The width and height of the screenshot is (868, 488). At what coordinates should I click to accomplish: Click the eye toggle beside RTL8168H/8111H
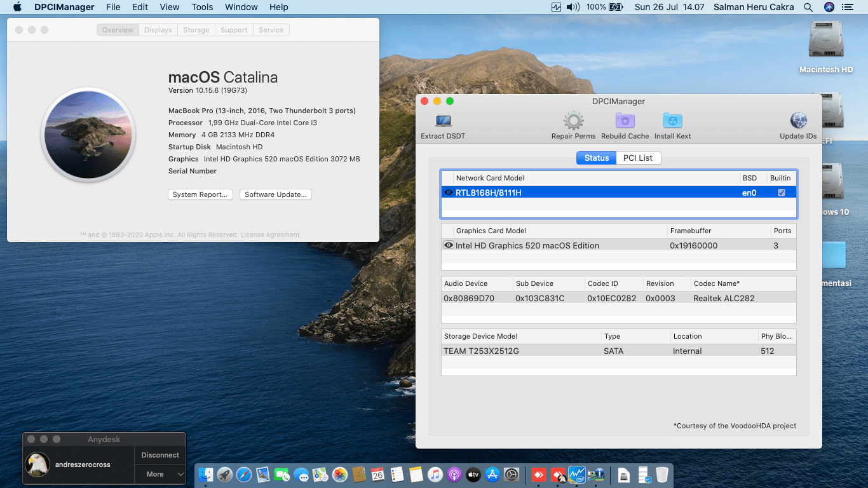point(448,193)
